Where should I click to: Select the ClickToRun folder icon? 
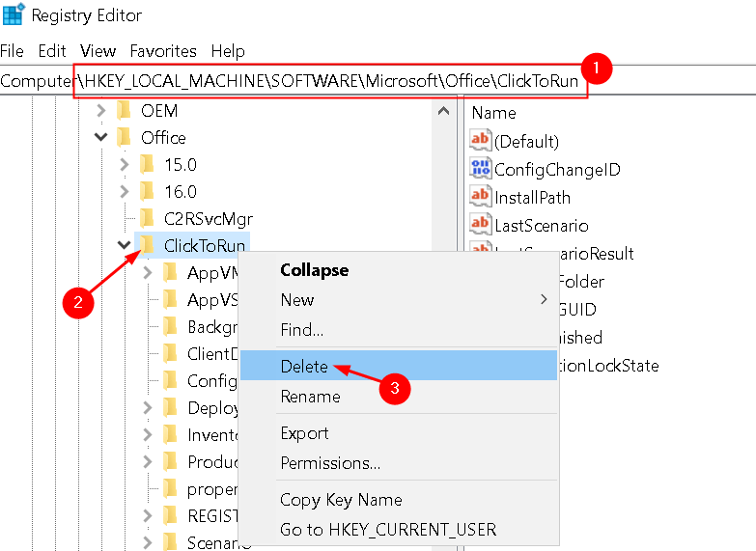(x=147, y=245)
